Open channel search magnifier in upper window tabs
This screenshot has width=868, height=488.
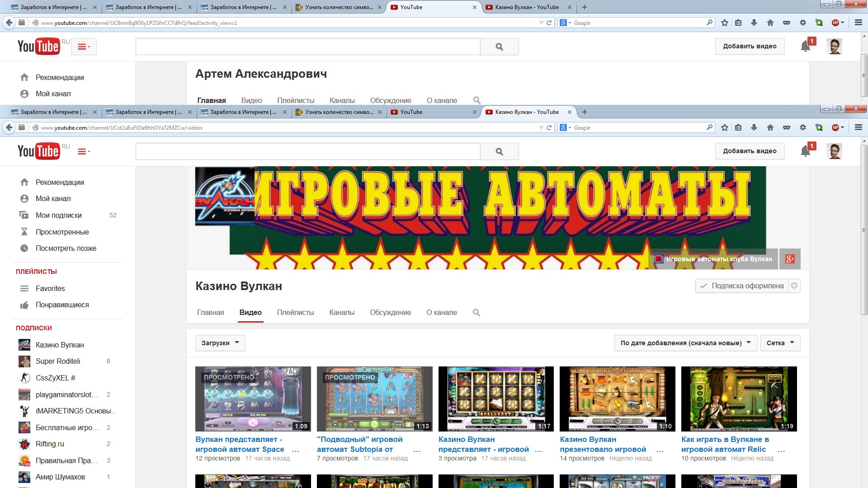476,100
